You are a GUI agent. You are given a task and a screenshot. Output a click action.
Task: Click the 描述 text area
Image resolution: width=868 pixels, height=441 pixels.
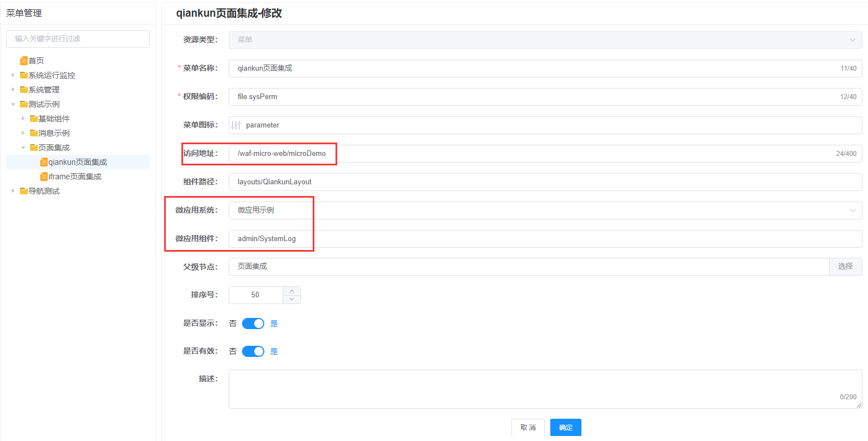(544, 389)
